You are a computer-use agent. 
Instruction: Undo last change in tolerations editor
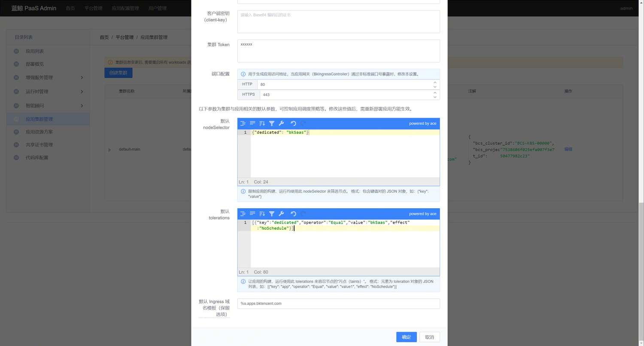[x=293, y=214]
